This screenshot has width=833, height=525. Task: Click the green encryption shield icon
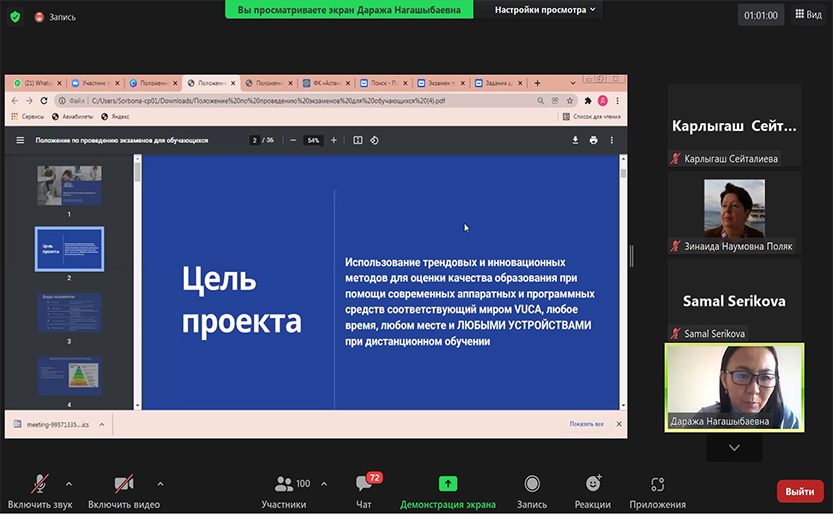coord(15,16)
